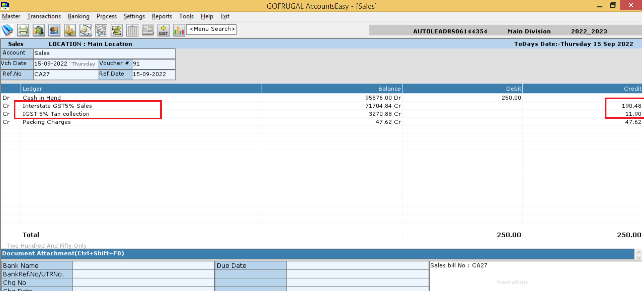Image resolution: width=644 pixels, height=291 pixels.
Task: Click the credit amount 11.90
Action: [x=633, y=114]
